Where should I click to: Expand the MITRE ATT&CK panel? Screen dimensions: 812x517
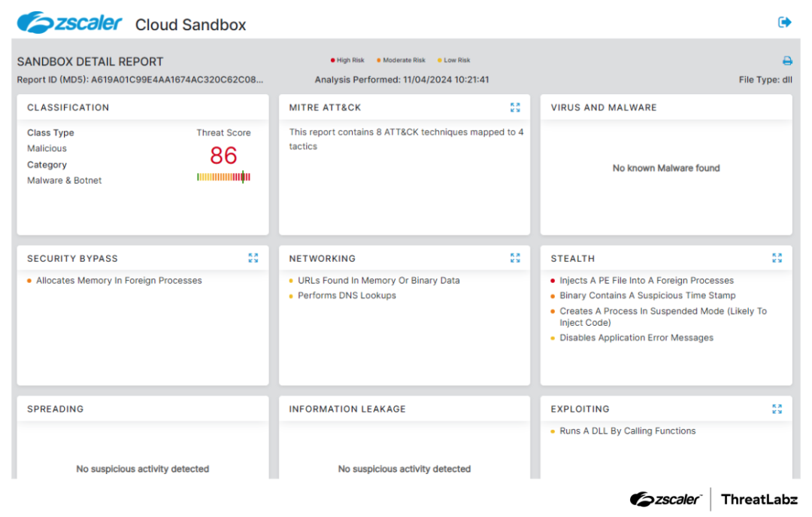point(515,108)
